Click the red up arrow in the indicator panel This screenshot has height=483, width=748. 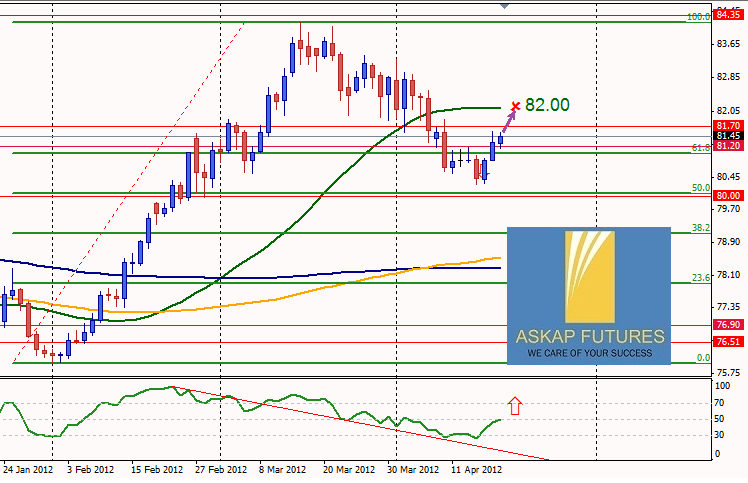click(515, 404)
